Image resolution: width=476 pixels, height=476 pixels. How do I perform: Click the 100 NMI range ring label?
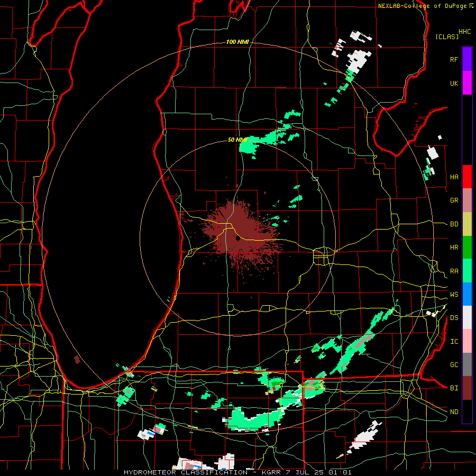237,42
